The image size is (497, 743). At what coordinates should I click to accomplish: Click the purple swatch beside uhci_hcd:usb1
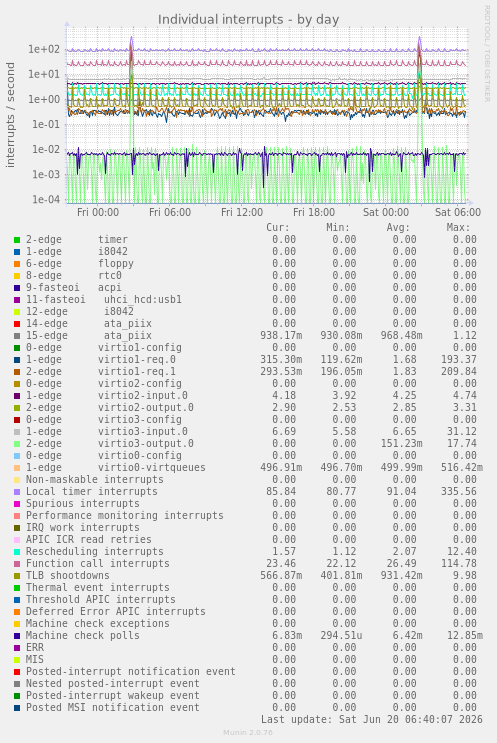pyautogui.click(x=17, y=300)
